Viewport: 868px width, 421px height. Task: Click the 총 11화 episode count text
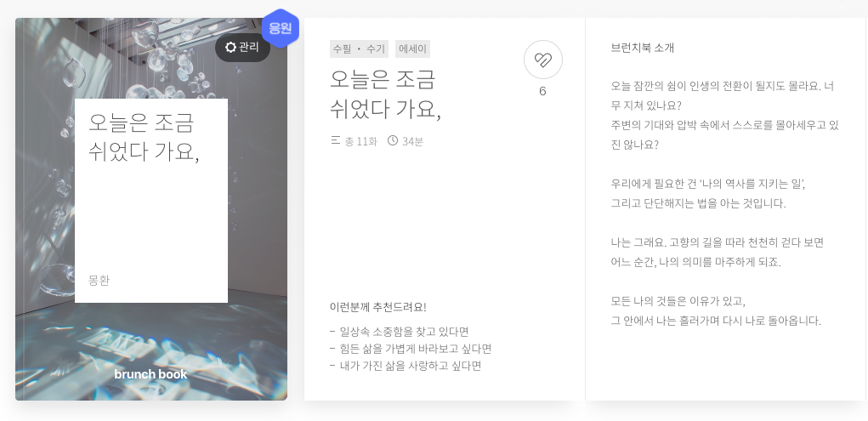pyautogui.click(x=361, y=141)
